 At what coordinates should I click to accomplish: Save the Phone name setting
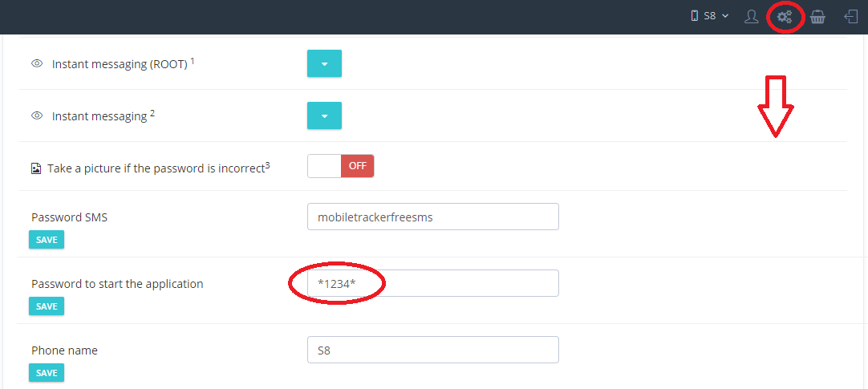point(47,372)
